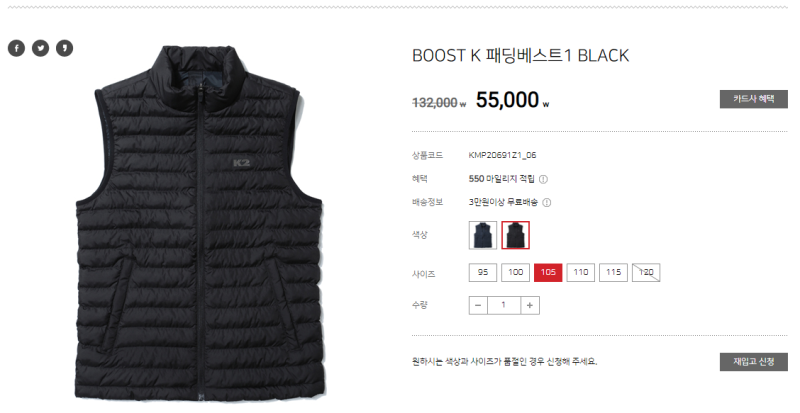Open mileage benefit info icon

point(543,179)
